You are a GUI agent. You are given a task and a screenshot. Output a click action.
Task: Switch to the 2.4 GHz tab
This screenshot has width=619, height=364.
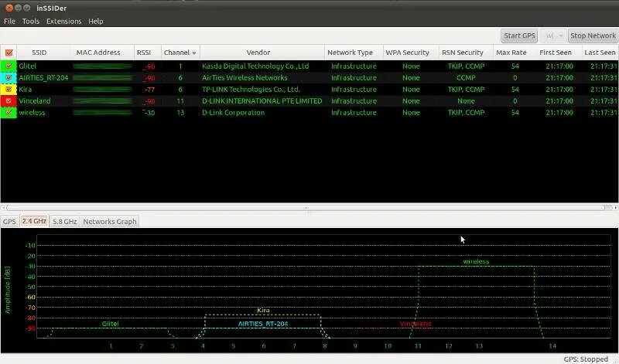(x=34, y=221)
